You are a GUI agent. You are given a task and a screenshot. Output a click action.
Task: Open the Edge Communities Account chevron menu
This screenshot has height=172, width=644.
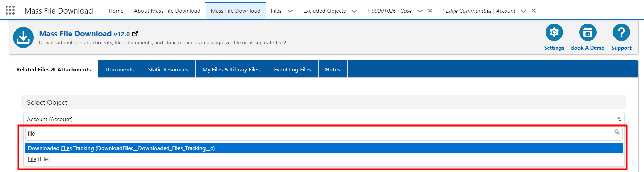pos(523,11)
